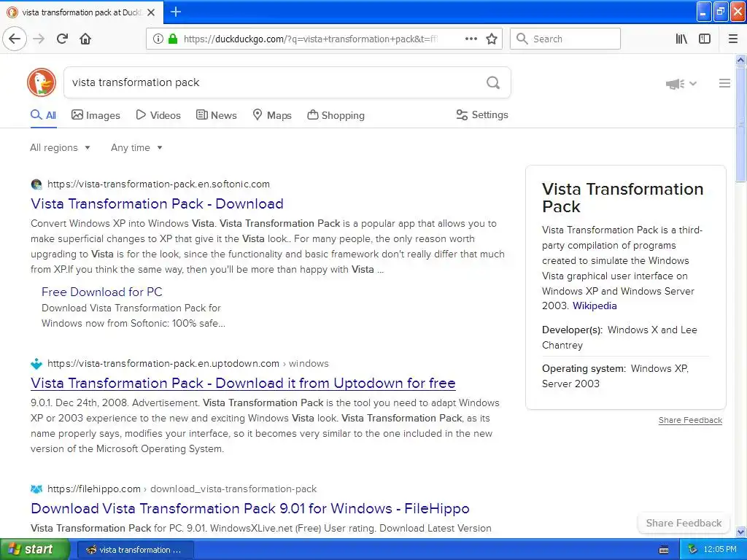Open Vista Transformation Pack - Download result
Screen dimensions: 747x560
[157, 204]
